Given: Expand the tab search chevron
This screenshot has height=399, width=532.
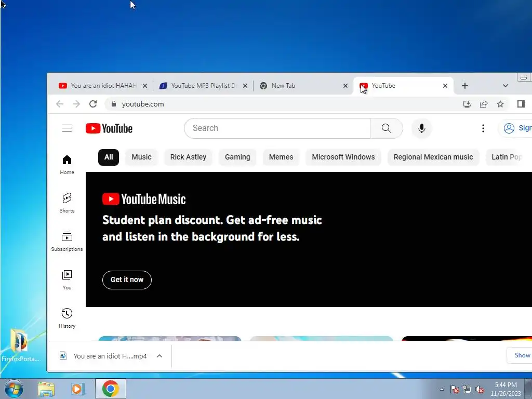Looking at the screenshot, I should pos(505,86).
